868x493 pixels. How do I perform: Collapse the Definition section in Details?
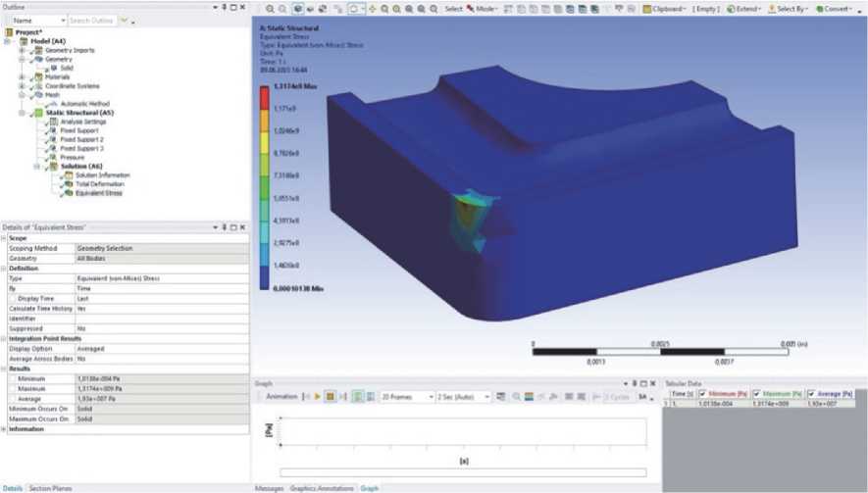[x=3, y=269]
